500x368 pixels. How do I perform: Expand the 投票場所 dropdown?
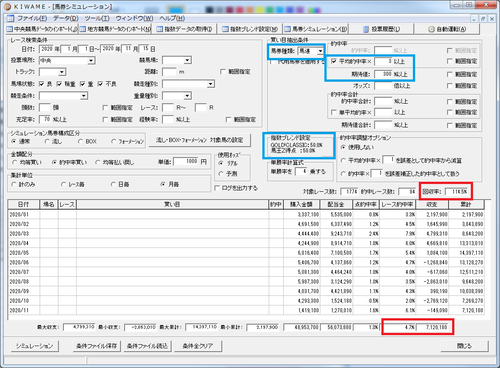(x=91, y=61)
